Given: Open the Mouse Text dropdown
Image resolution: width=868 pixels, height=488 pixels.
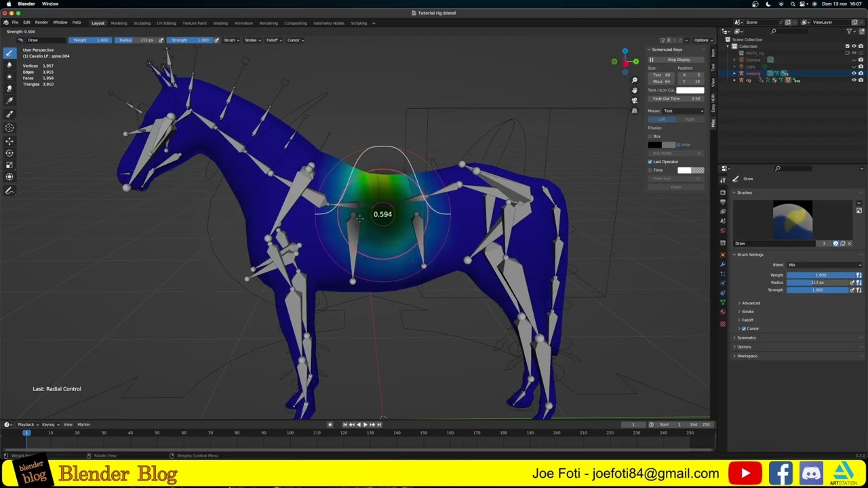Looking at the screenshot, I should [x=683, y=111].
